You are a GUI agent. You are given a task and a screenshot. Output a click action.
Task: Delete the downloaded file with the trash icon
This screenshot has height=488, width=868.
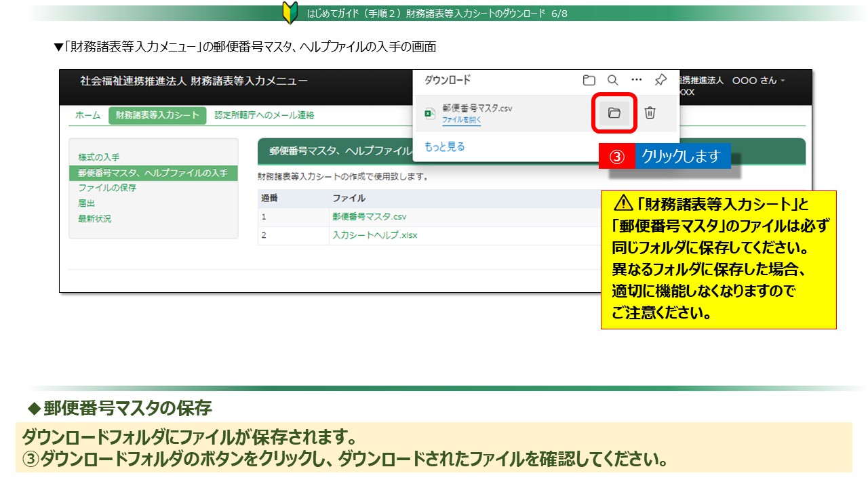[650, 113]
